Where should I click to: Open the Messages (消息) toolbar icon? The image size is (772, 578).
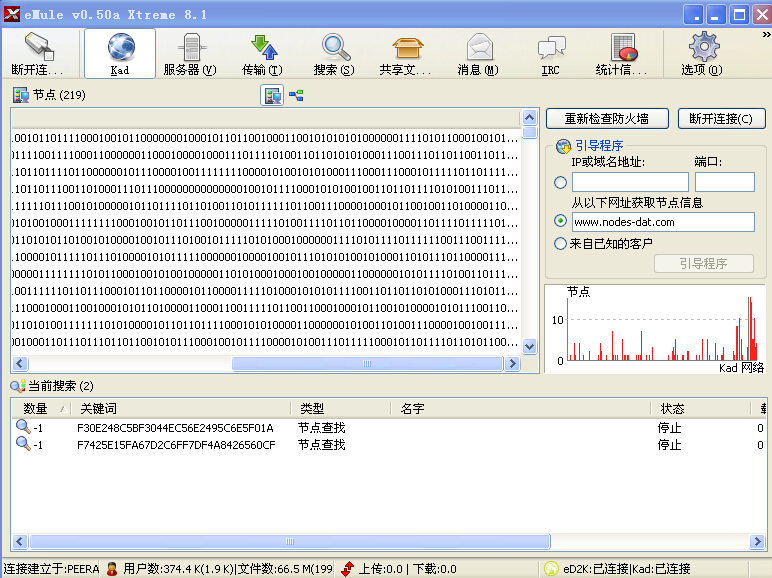click(478, 53)
